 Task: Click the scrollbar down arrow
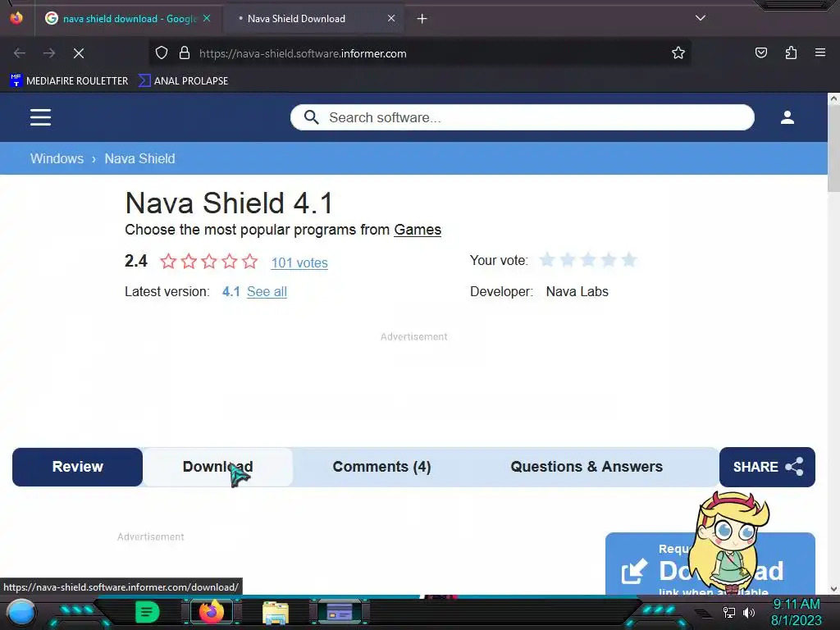(x=833, y=589)
